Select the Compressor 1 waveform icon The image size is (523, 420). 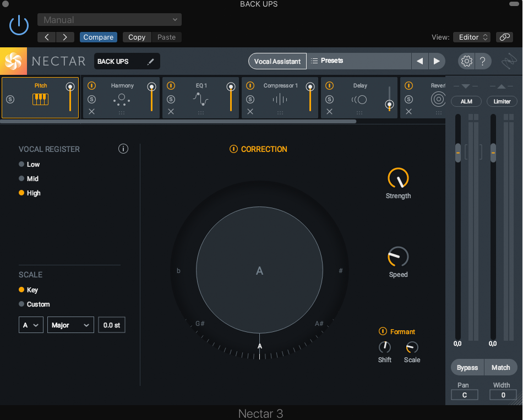[x=280, y=99]
